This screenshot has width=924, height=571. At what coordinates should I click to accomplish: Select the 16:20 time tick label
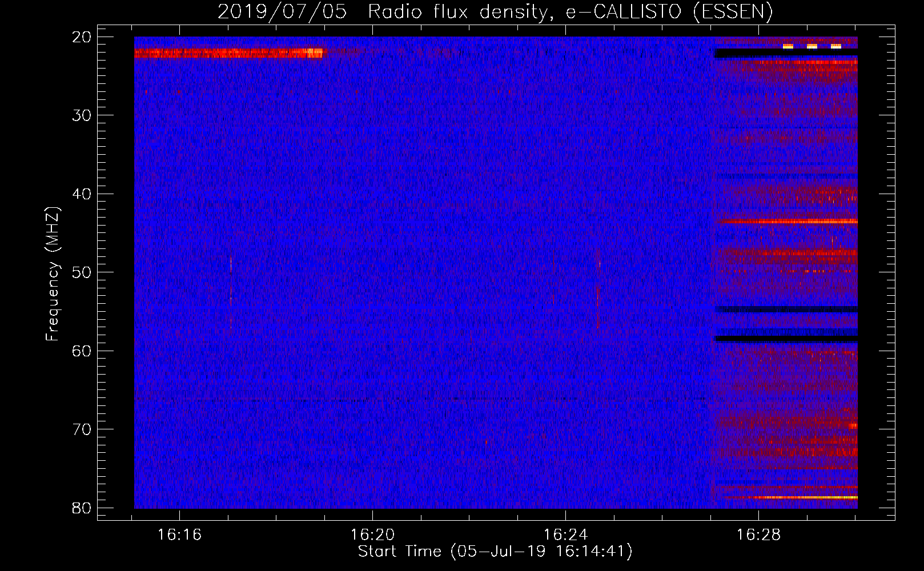point(372,535)
